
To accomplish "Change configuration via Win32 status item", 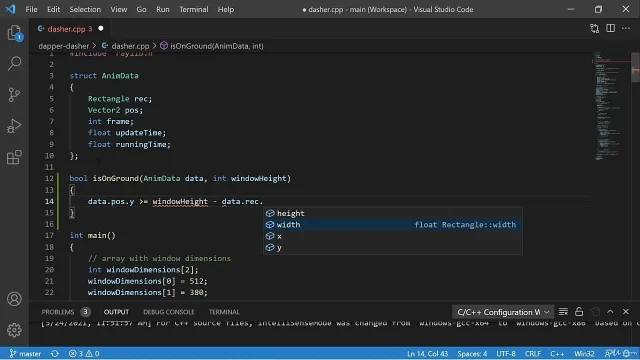I will [x=584, y=353].
